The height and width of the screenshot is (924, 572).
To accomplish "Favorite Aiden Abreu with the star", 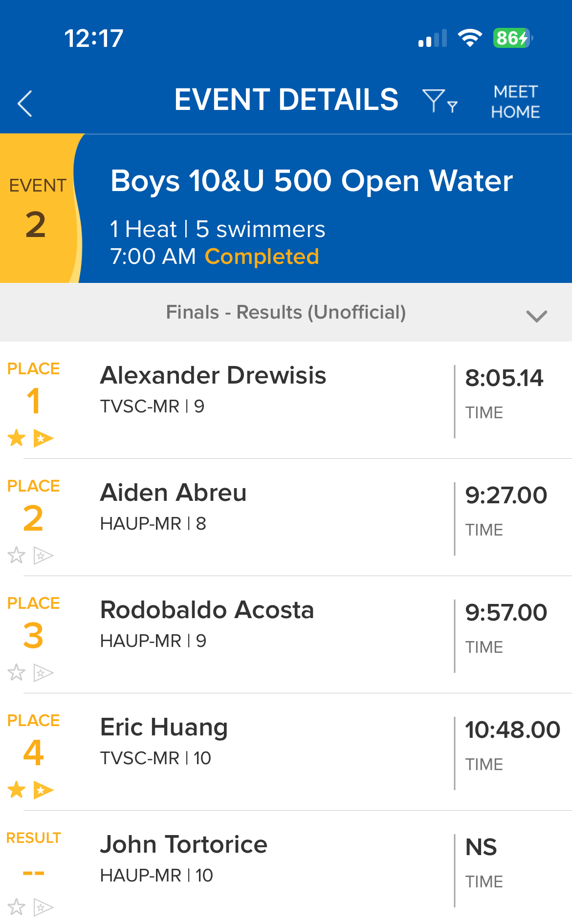I will [x=17, y=555].
